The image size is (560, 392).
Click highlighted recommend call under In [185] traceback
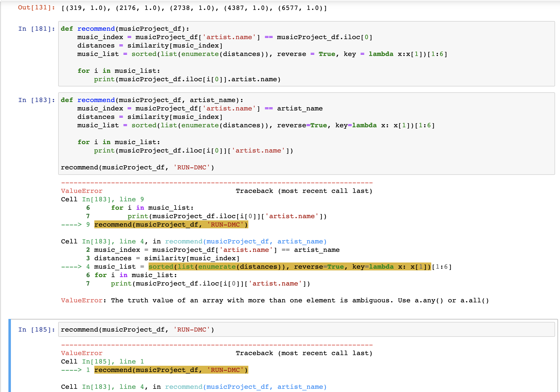pos(171,370)
